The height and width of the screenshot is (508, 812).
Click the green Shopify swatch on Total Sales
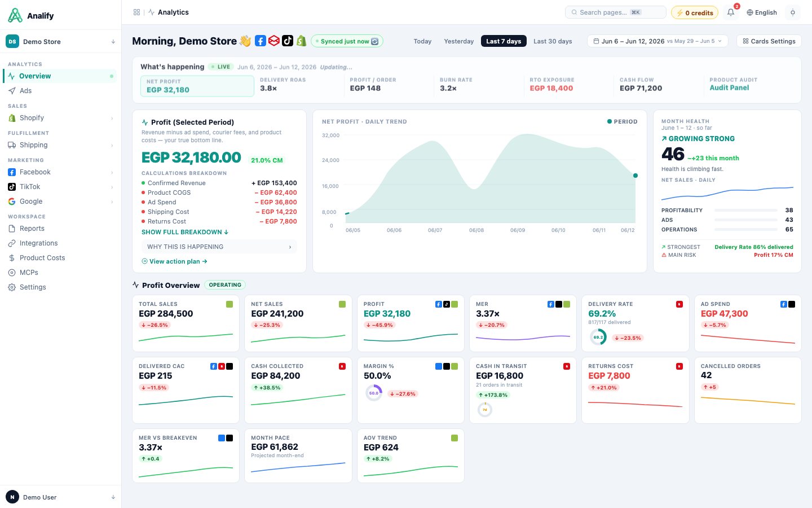point(230,304)
